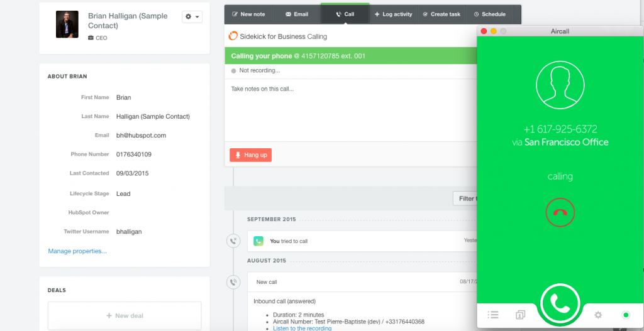This screenshot has height=331, width=644.
Task: Click the ABOUT BRIAN section heading
Action: point(67,76)
